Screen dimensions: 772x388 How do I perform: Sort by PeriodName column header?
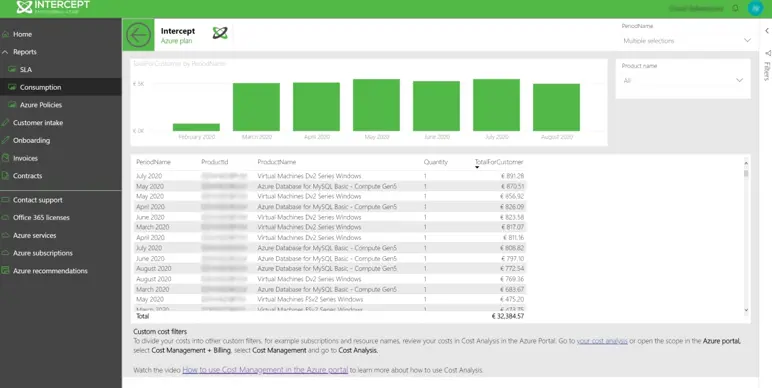pos(153,162)
